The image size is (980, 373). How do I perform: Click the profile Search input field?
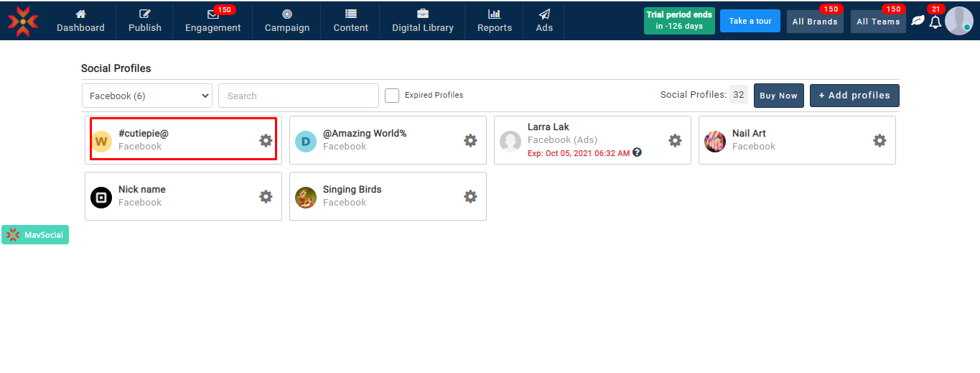pos(298,96)
